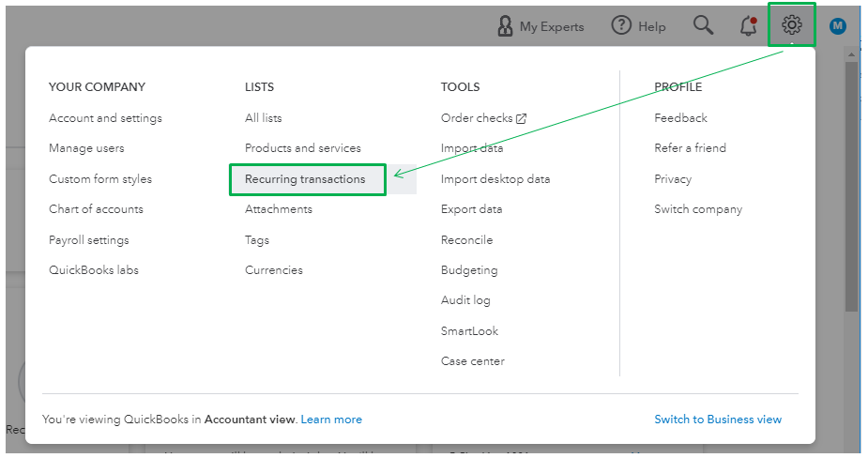Open Payroll settings

point(89,240)
